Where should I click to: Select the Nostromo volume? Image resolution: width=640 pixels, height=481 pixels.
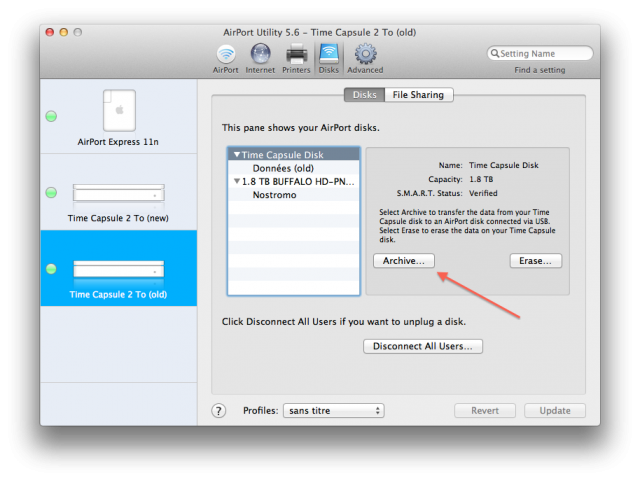coord(293,195)
